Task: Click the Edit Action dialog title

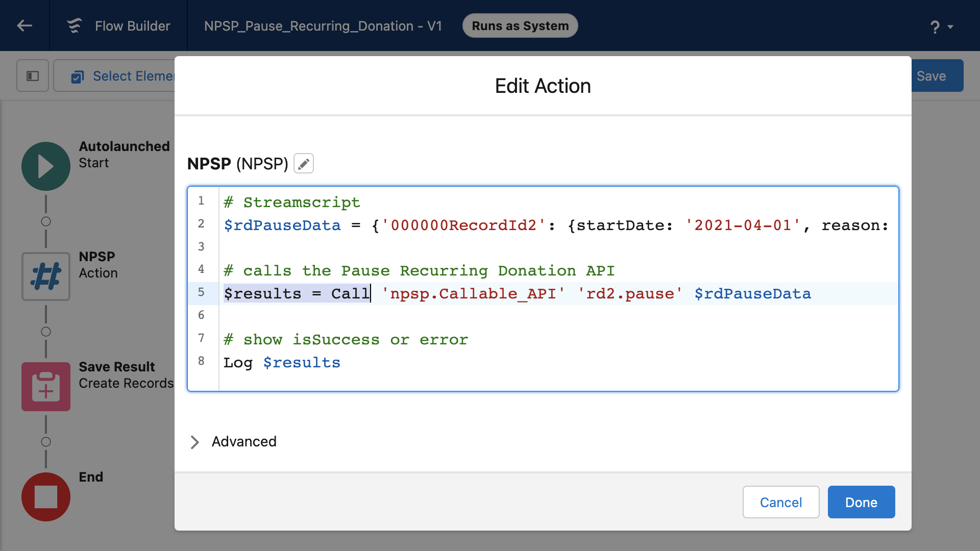Action: tap(543, 86)
